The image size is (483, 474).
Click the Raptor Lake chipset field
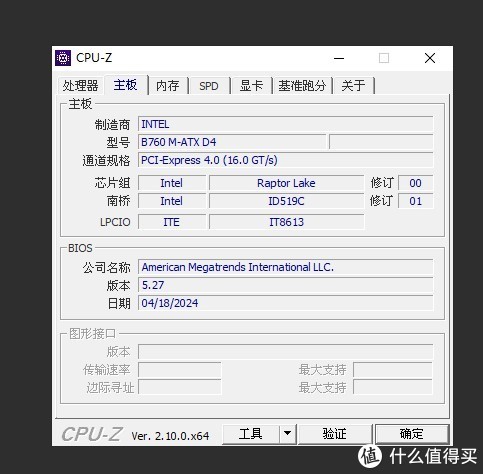click(286, 183)
